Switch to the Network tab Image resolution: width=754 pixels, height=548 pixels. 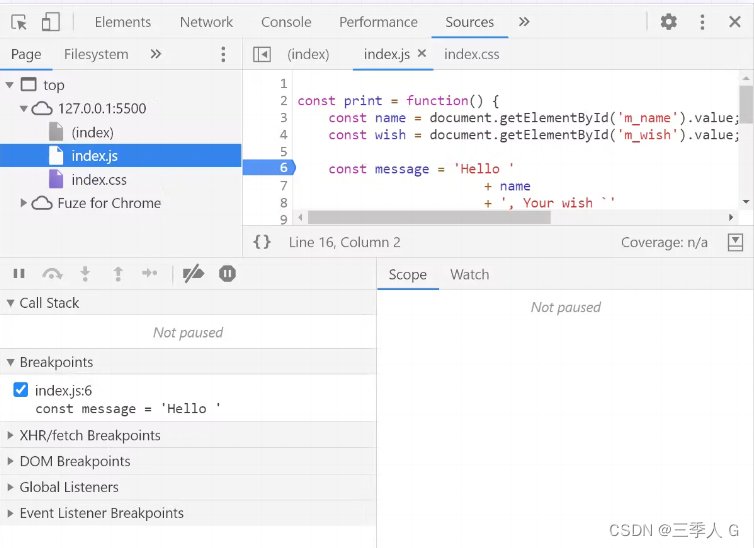pyautogui.click(x=205, y=22)
